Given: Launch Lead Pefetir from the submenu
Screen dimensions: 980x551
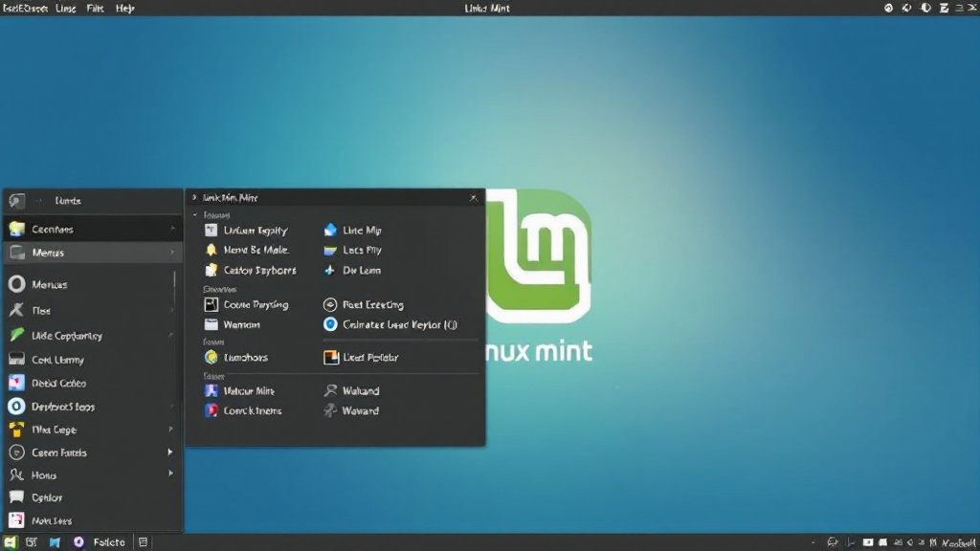Looking at the screenshot, I should tap(361, 358).
